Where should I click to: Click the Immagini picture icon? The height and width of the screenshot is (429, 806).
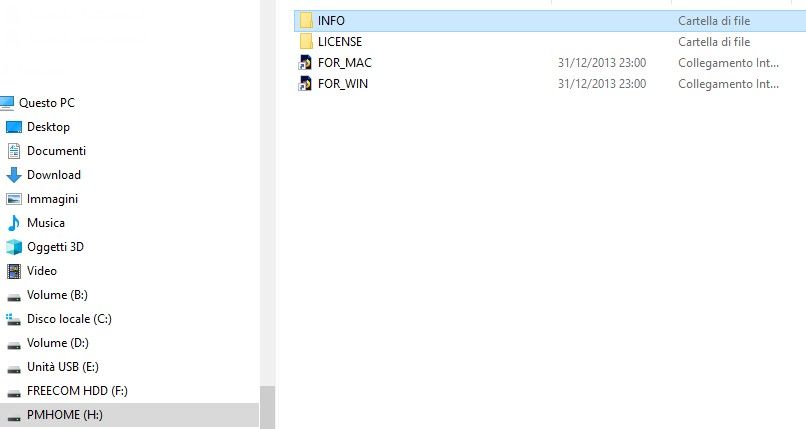click(14, 199)
